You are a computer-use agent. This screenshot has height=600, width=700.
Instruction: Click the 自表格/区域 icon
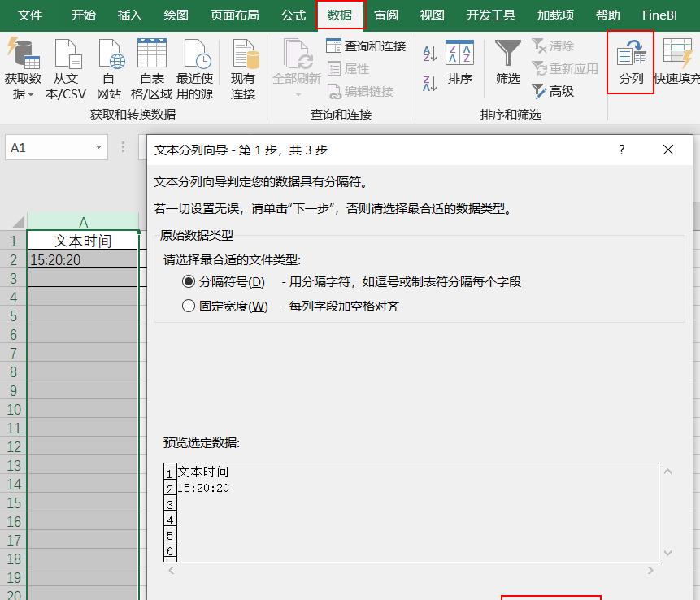click(152, 53)
